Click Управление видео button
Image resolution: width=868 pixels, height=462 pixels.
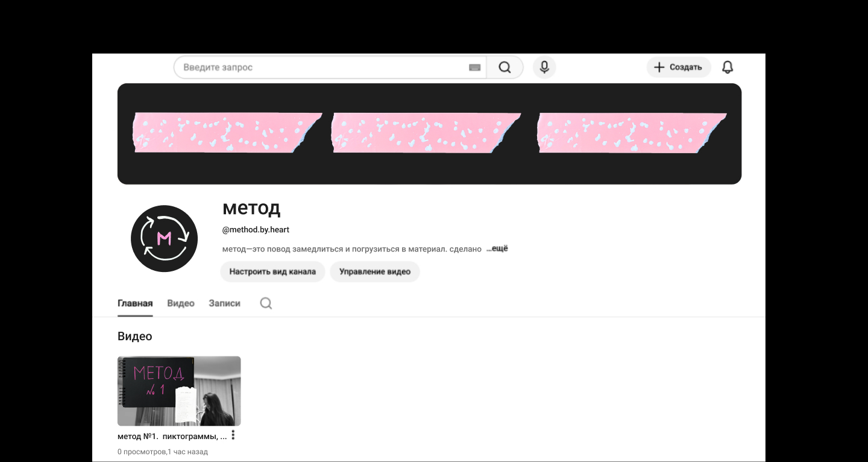tap(375, 271)
